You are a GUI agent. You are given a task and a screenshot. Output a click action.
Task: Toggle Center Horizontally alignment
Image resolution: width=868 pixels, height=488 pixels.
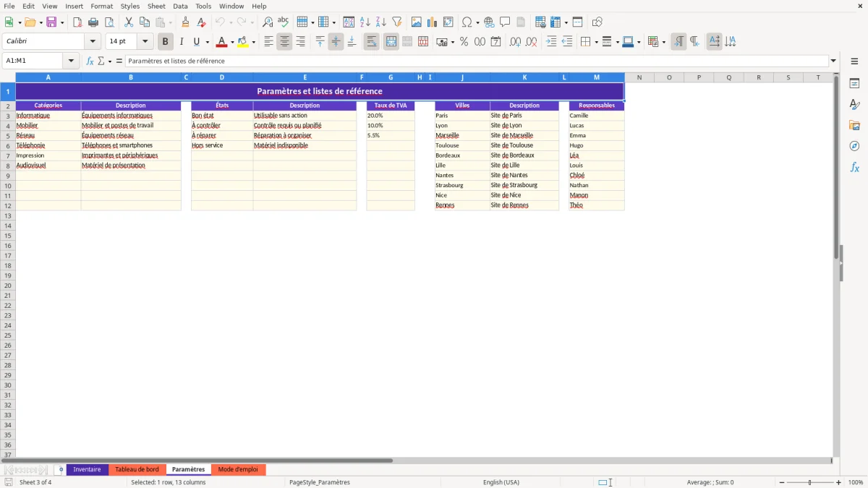pyautogui.click(x=284, y=42)
